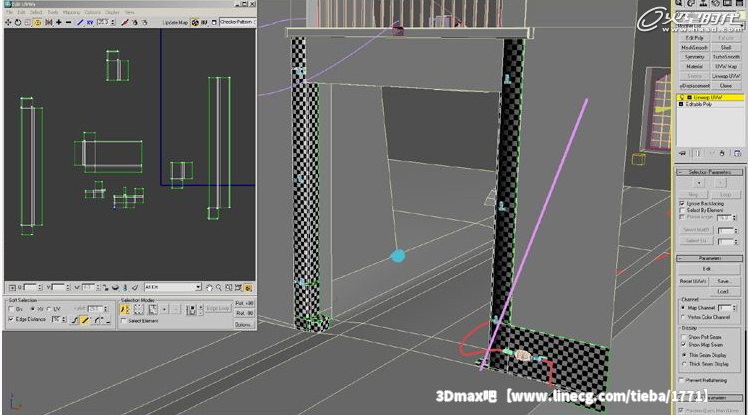Click the V value spinner arrows

pos(68,287)
